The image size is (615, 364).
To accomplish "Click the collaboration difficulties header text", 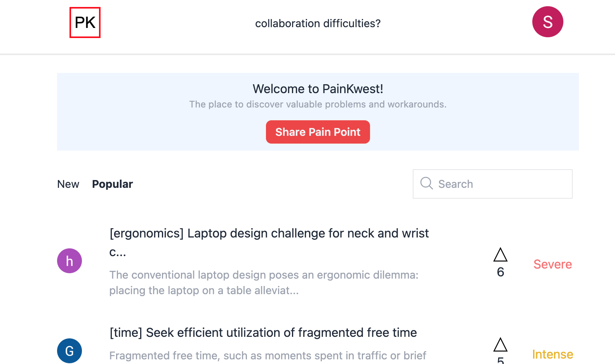I will click(318, 24).
